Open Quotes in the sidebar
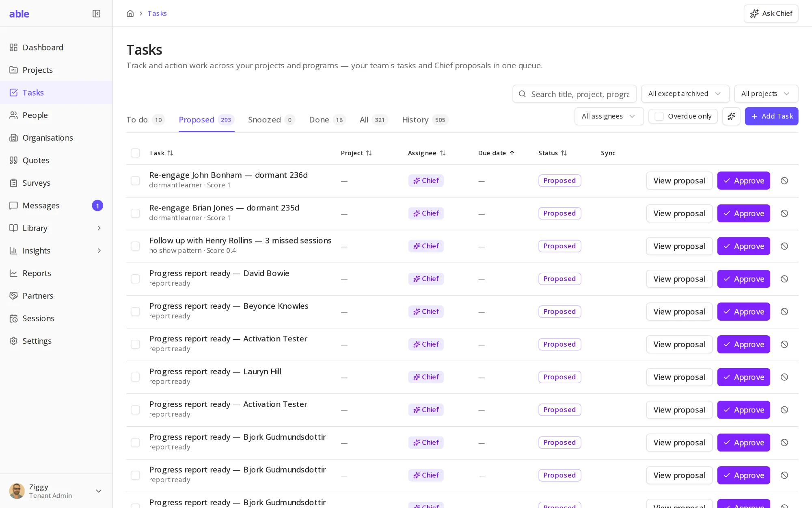 [x=56, y=160]
